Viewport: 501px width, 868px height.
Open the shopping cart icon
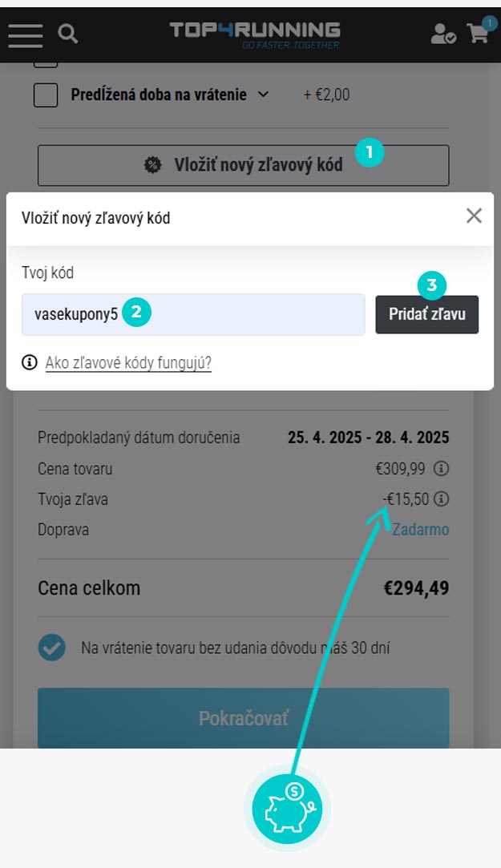pos(479,32)
